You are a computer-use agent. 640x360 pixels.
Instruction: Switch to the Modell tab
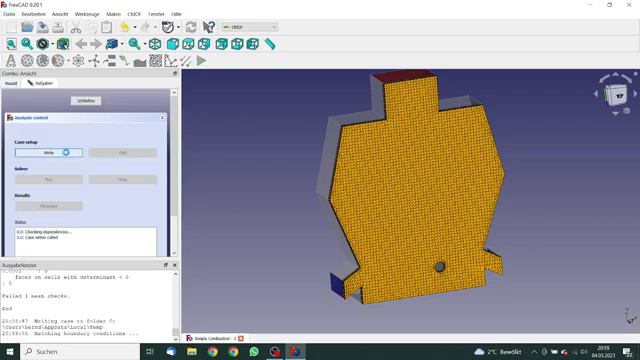coord(11,83)
